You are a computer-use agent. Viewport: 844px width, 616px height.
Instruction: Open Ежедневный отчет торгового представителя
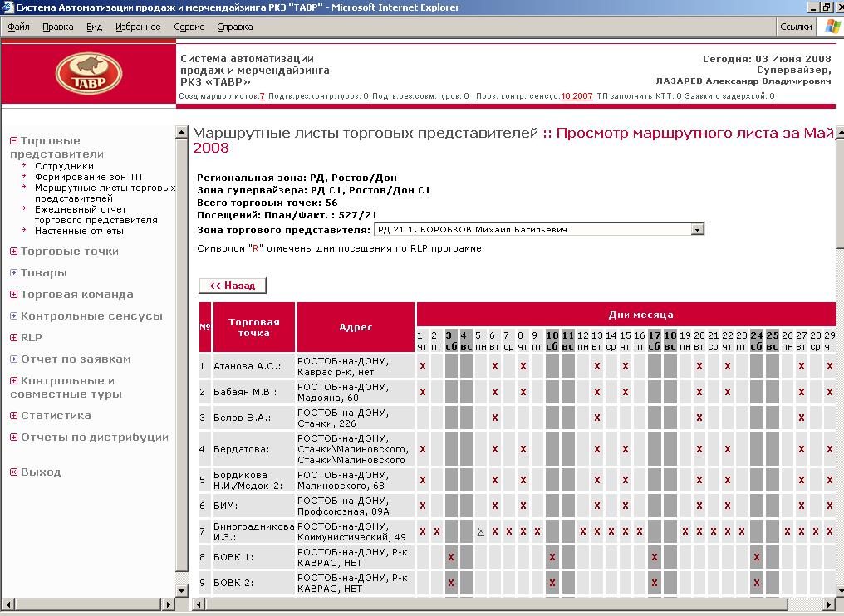(x=96, y=215)
